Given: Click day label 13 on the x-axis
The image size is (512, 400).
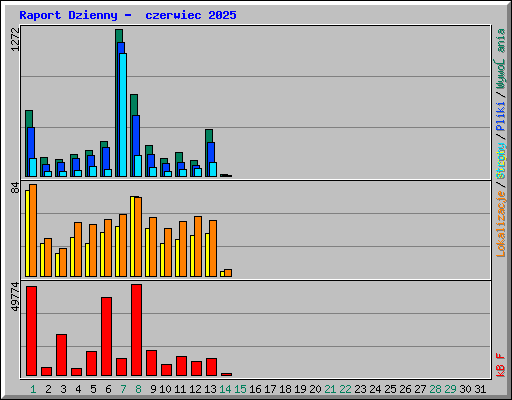Looking at the screenshot, I should (x=210, y=389).
